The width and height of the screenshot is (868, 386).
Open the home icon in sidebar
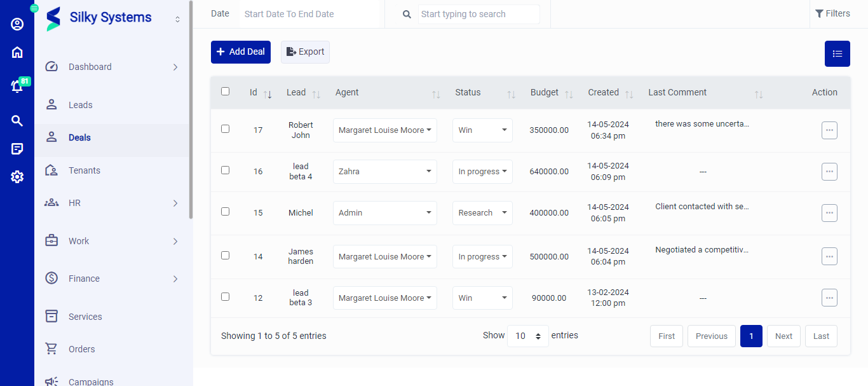pyautogui.click(x=17, y=52)
